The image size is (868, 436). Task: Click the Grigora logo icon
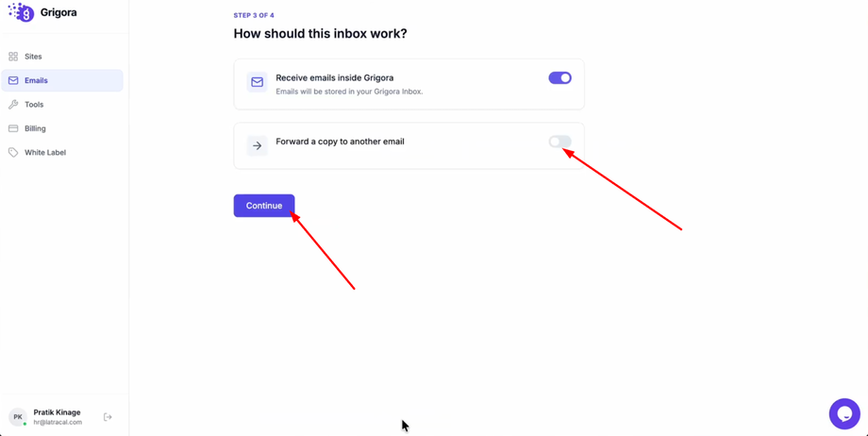(x=21, y=11)
